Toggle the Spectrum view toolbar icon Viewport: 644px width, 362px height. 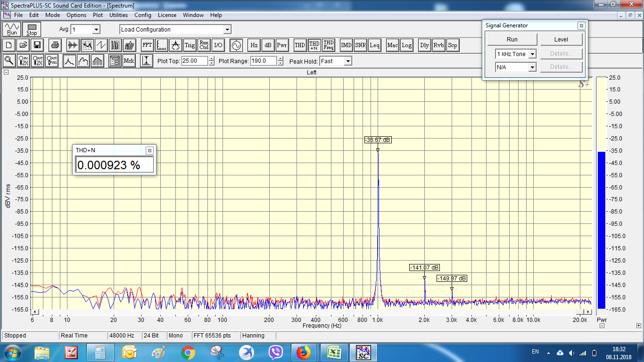tap(87, 45)
